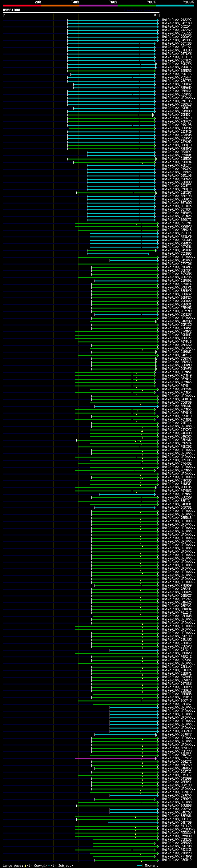This screenshot has height=868, width=197.
Task: Click the orange ~40% identity legend bar
Action: pos(60,6)
